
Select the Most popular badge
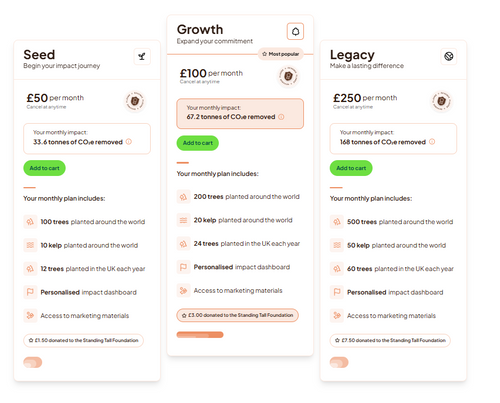281,54
